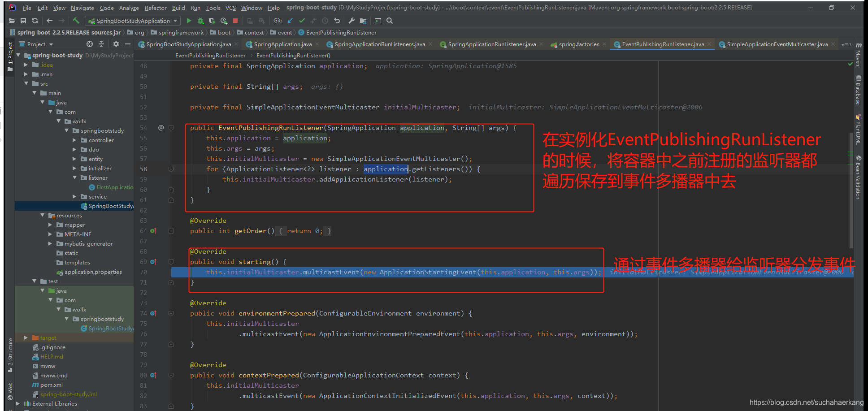Screen dimensions: 868x411
Task: Expand the .idea folder
Action: [x=26, y=65]
